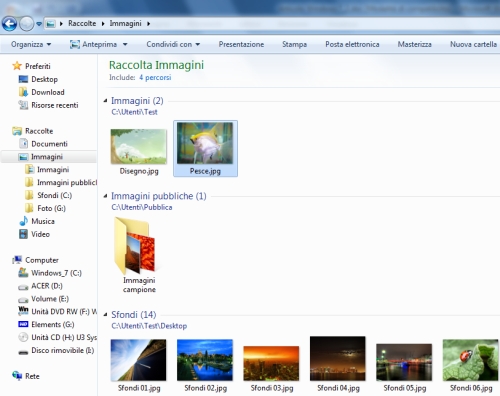Select the Sfondi 04.jpg thumbnail
The image size is (500, 396).
[338, 364]
